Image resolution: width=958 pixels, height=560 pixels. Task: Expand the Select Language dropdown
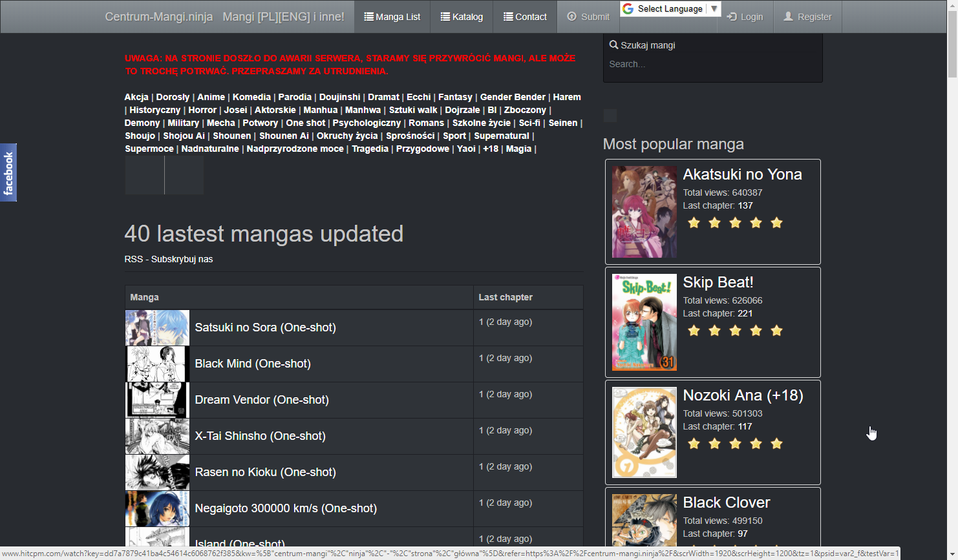coord(714,9)
